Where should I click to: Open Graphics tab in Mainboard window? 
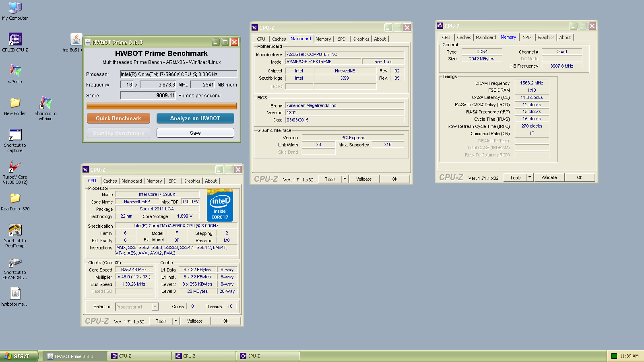(x=361, y=39)
